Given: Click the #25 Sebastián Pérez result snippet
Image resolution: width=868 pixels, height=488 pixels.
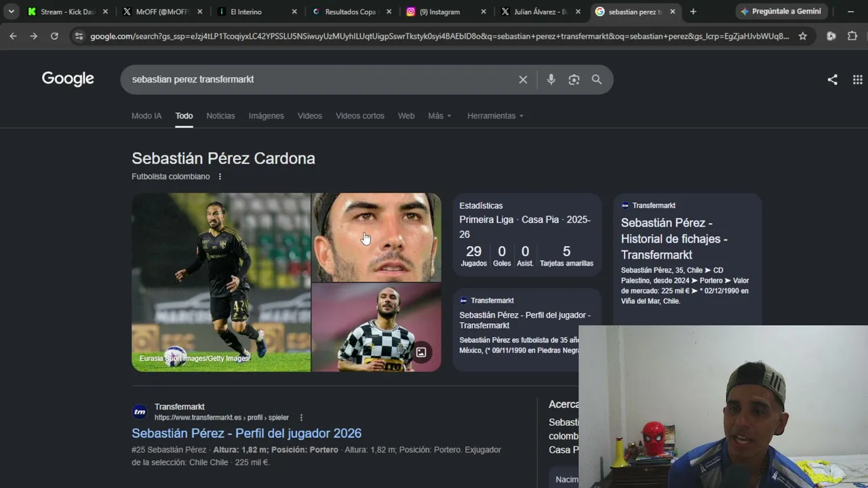Looking at the screenshot, I should 316,456.
